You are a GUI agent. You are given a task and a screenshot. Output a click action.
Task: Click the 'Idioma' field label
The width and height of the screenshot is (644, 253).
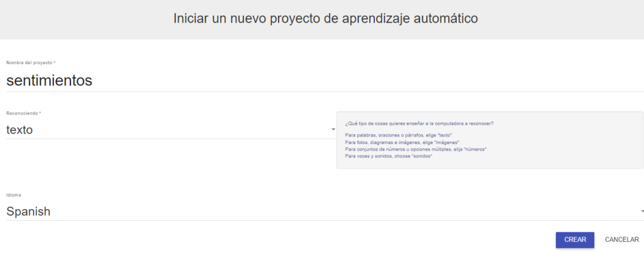13,195
